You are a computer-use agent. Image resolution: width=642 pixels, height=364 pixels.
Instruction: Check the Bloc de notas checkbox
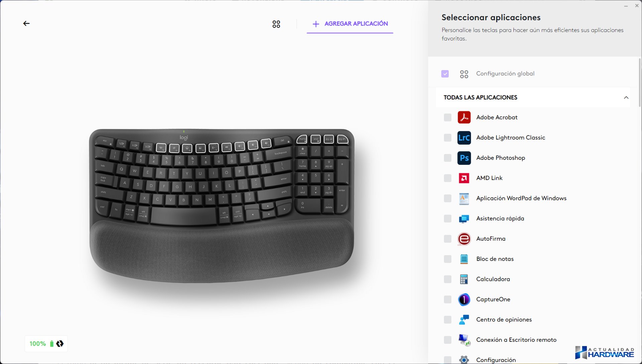click(448, 259)
